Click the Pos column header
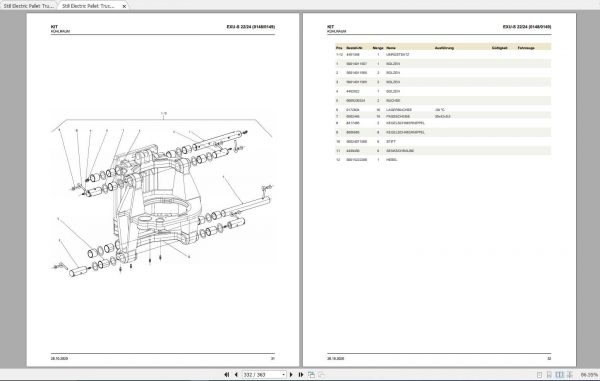 coord(339,48)
